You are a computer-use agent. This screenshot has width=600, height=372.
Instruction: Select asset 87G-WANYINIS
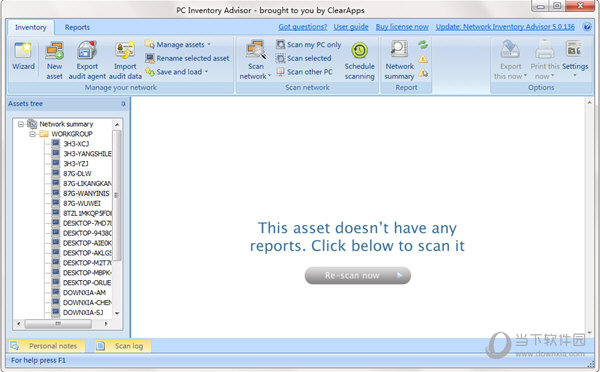tap(86, 194)
